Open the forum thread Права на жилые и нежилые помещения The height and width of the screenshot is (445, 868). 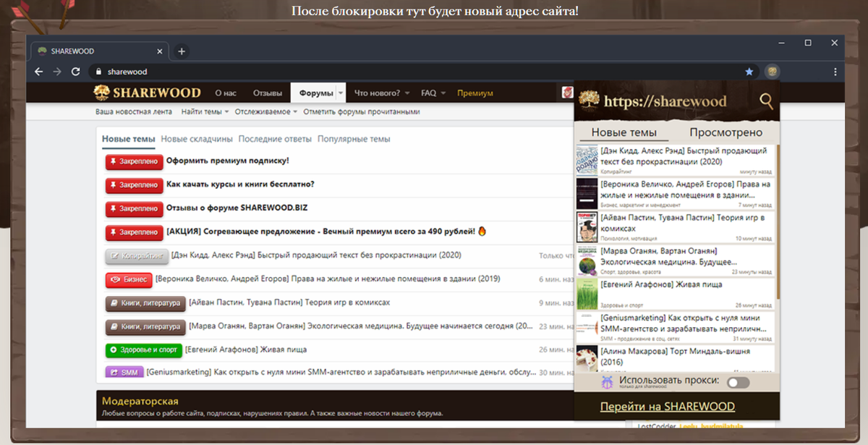[327, 279]
